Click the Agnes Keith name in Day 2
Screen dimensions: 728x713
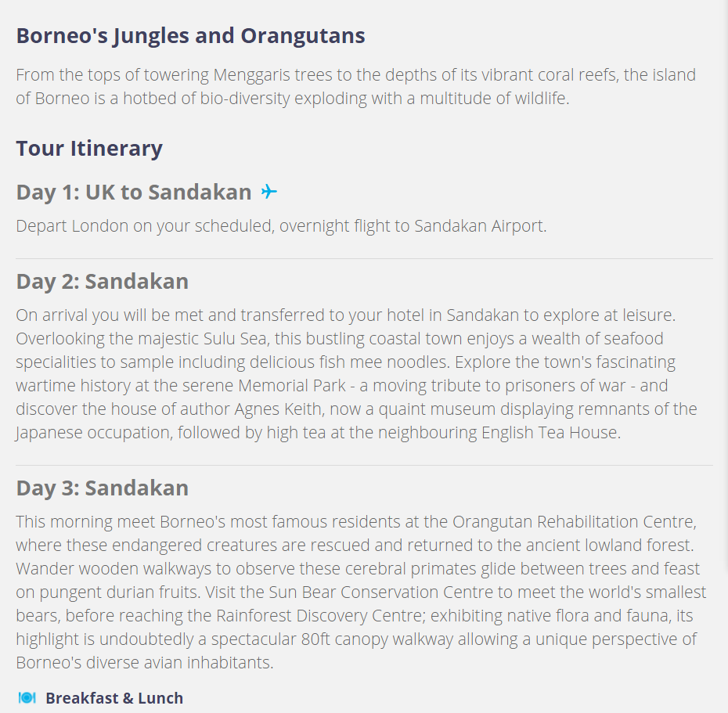[278, 409]
